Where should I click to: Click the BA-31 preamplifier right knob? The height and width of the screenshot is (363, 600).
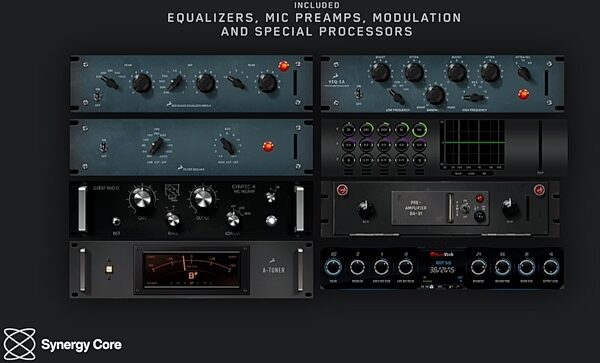click(510, 209)
